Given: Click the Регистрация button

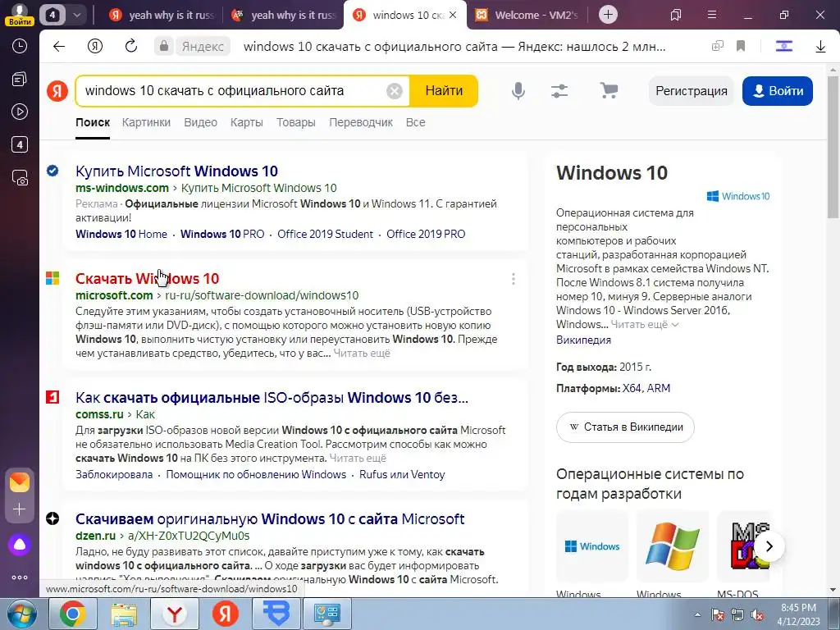Looking at the screenshot, I should click(x=691, y=91).
